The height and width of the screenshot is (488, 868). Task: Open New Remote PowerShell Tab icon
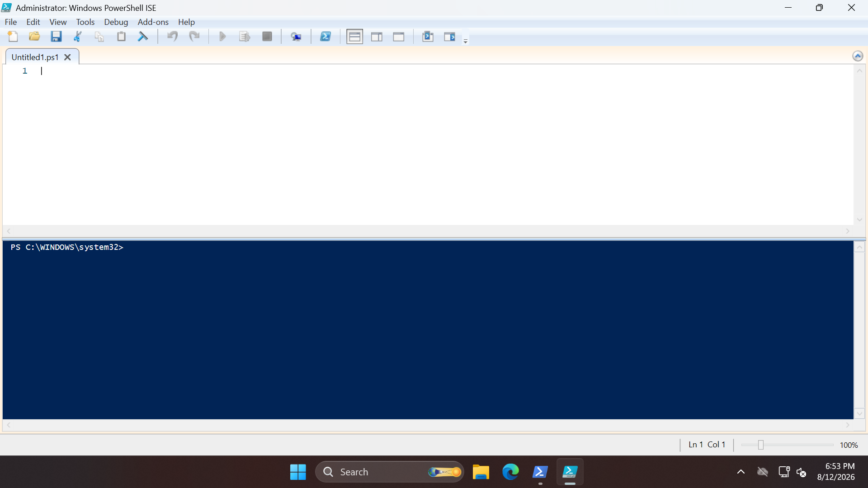point(296,37)
